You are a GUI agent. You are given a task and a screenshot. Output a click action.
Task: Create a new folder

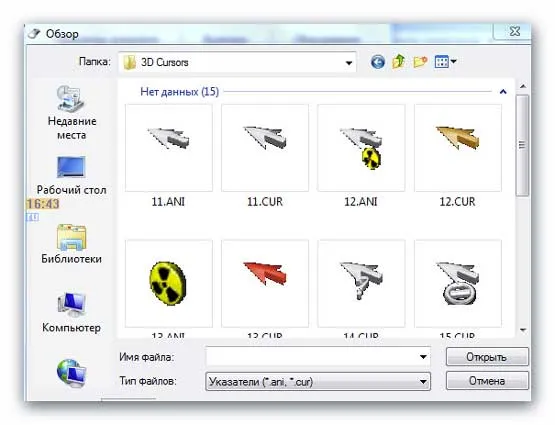pyautogui.click(x=420, y=62)
